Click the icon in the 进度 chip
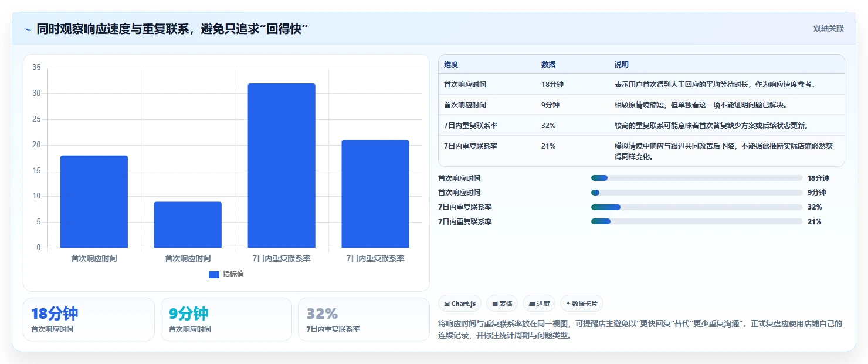The height and width of the screenshot is (364, 868). point(532,304)
